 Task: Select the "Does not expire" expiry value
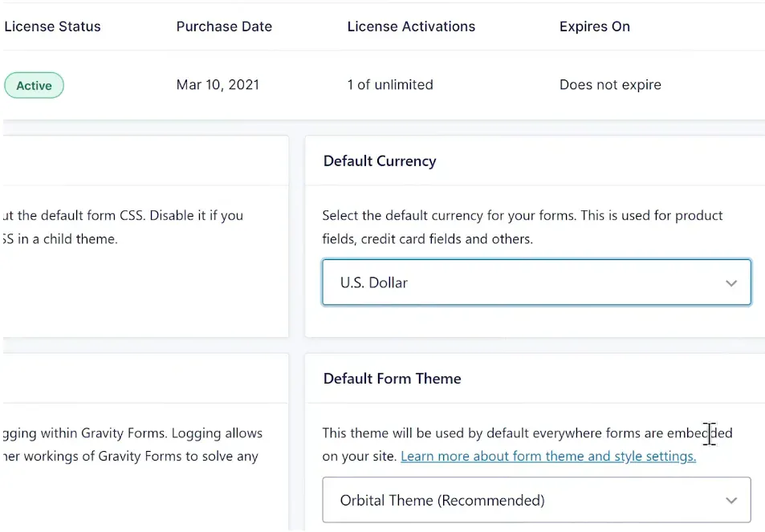pyautogui.click(x=610, y=85)
